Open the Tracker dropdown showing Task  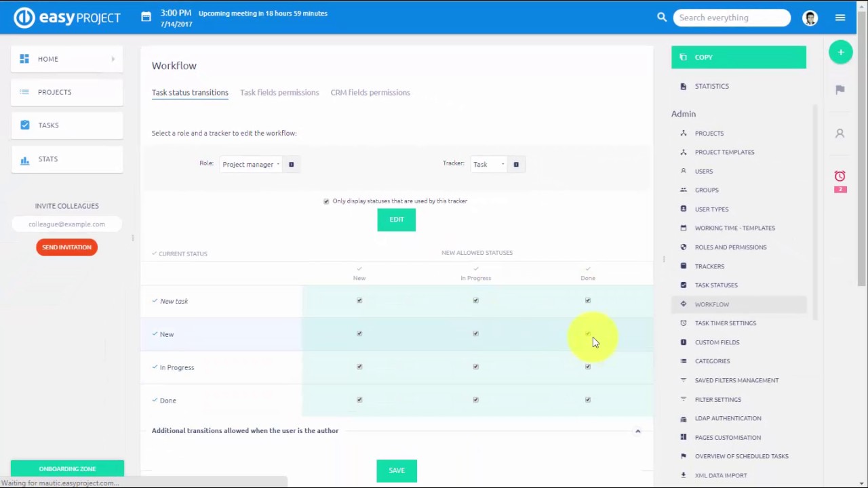pos(488,165)
